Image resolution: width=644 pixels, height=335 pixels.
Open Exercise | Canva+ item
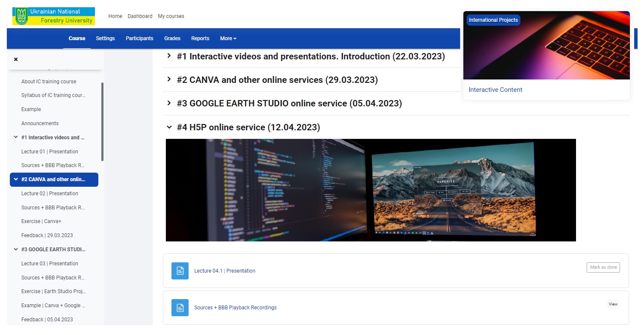pyautogui.click(x=41, y=221)
